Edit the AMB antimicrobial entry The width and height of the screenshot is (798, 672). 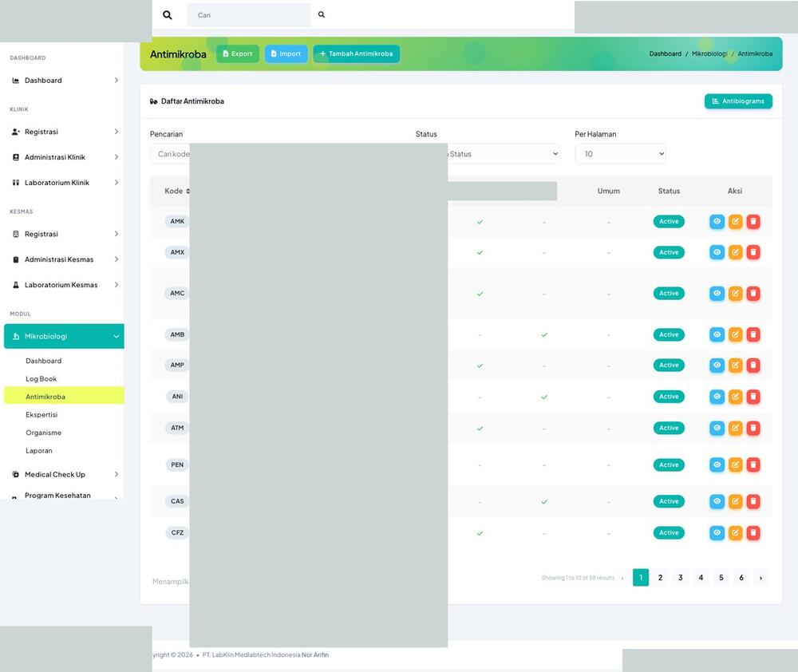(735, 334)
